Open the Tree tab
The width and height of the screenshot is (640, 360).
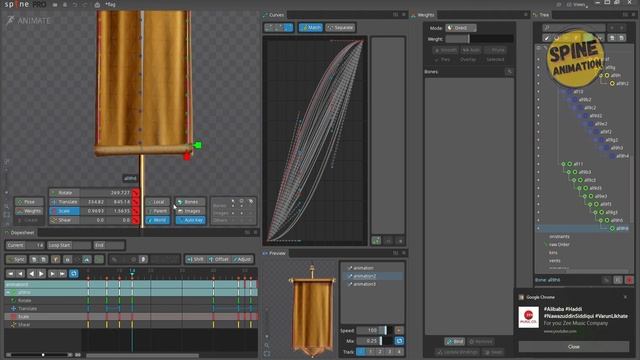[x=542, y=15]
